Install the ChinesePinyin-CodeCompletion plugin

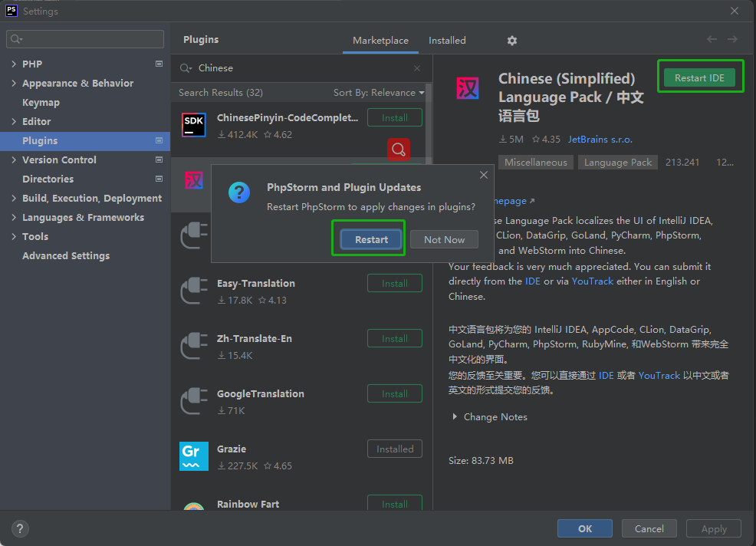394,117
